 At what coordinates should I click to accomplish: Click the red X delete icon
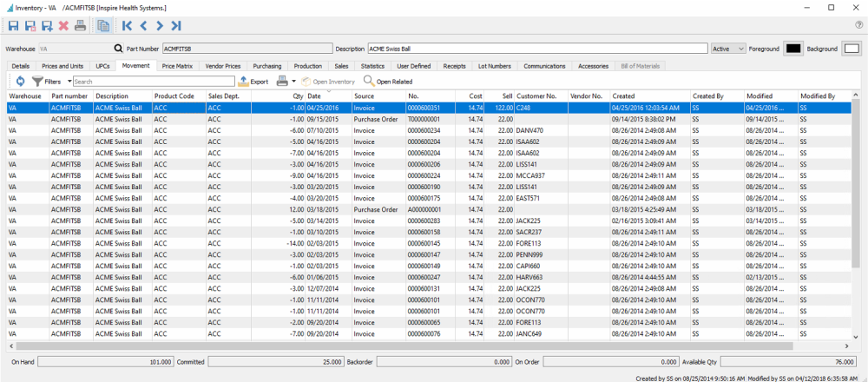[x=63, y=26]
